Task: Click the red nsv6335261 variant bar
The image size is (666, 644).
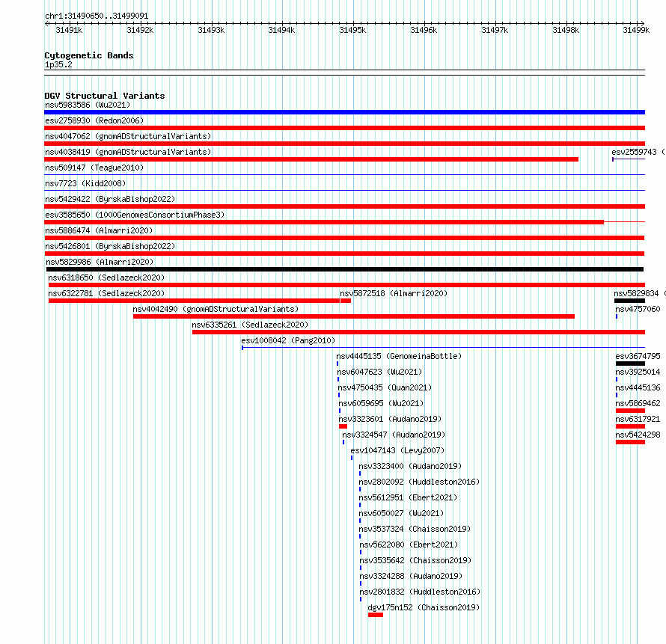Action: click(x=418, y=332)
